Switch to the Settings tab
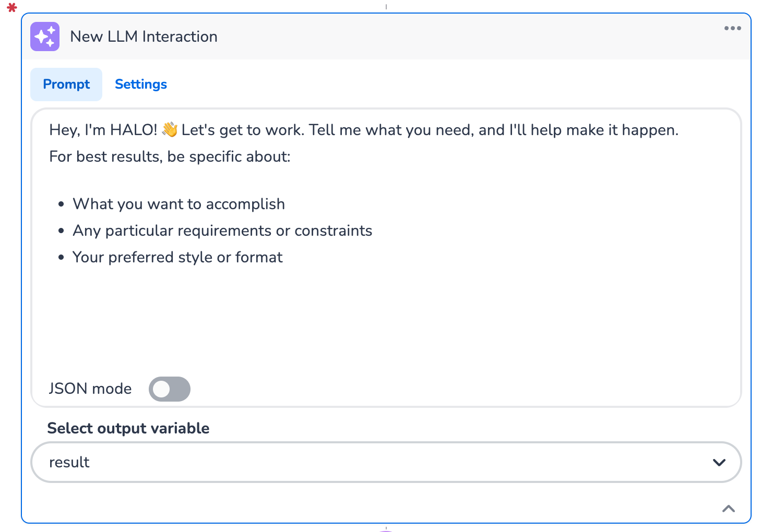The width and height of the screenshot is (761, 532). [x=140, y=84]
